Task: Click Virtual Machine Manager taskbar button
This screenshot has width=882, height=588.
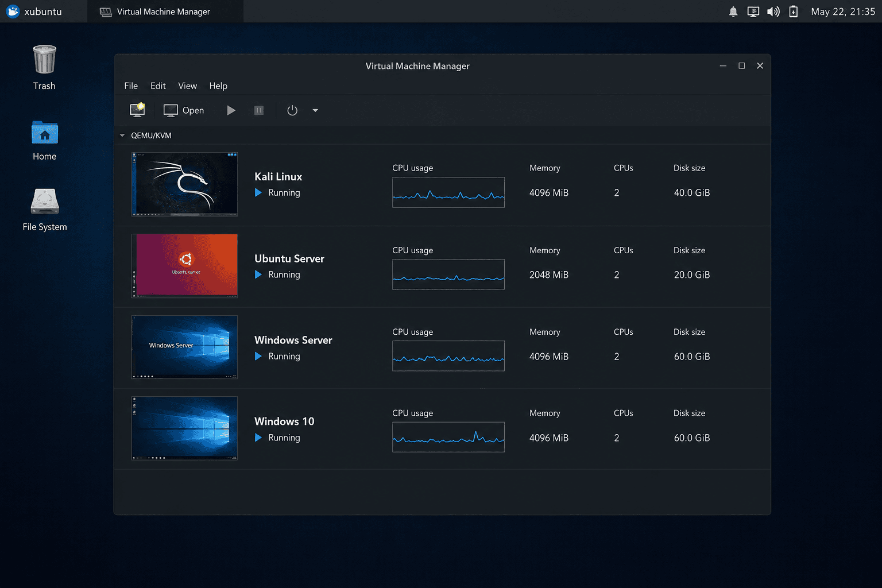Action: tap(165, 11)
